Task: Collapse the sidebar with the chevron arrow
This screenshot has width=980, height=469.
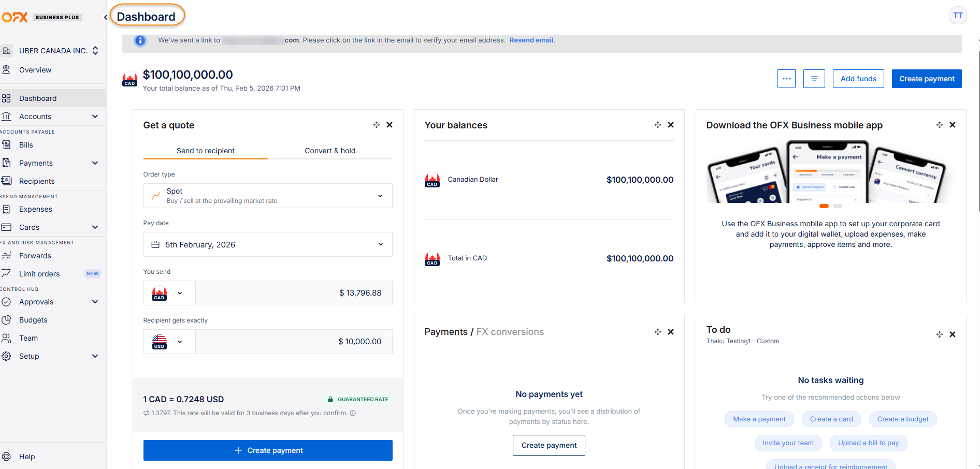Action: (105, 17)
